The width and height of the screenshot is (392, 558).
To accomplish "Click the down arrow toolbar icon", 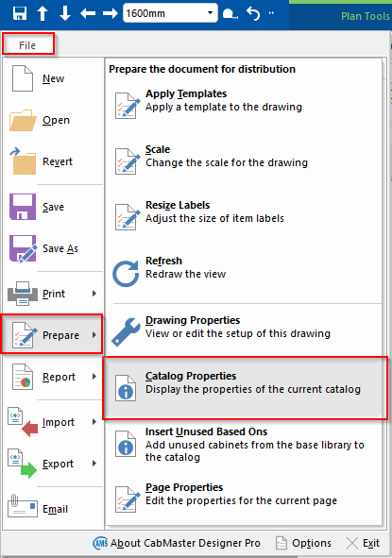I will pos(65,13).
